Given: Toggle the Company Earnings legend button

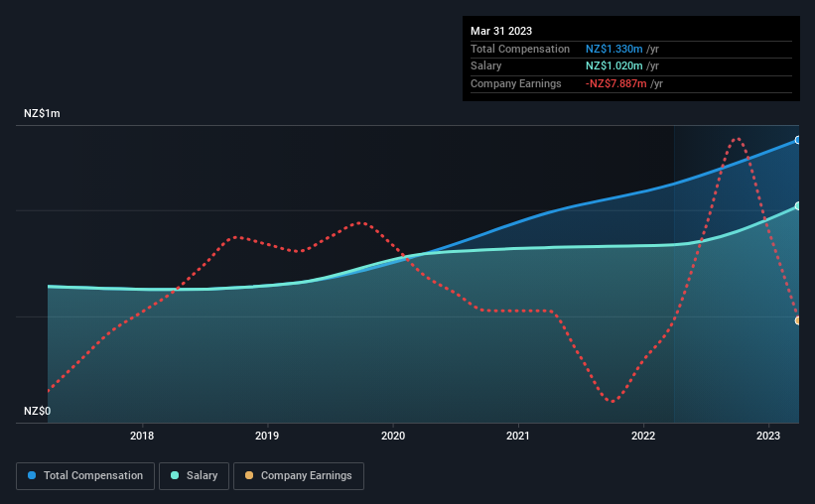Looking at the screenshot, I should click(299, 476).
